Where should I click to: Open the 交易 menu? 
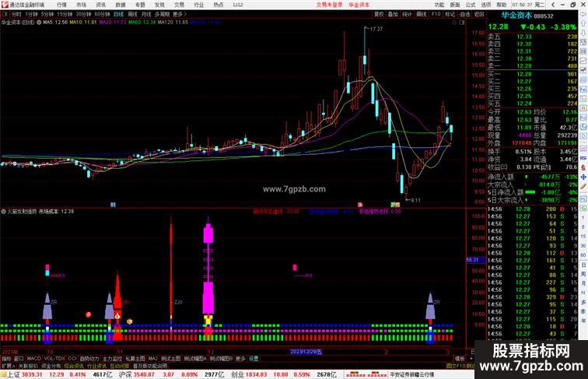click(179, 5)
